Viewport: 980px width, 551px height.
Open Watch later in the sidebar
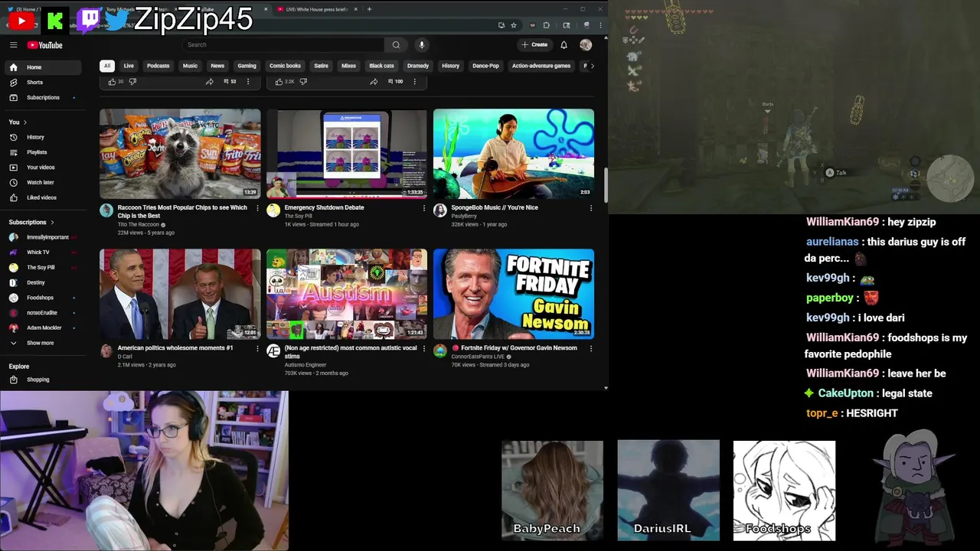(44, 182)
